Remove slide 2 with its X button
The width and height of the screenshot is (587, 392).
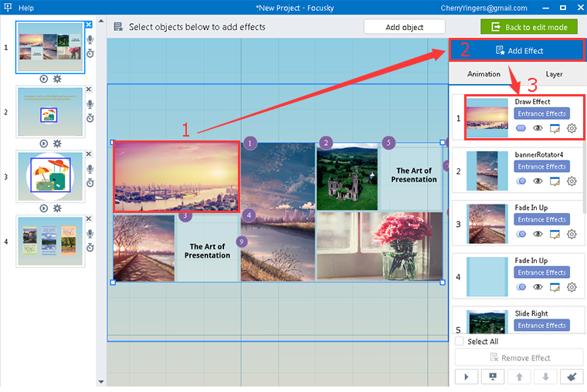coord(88,89)
